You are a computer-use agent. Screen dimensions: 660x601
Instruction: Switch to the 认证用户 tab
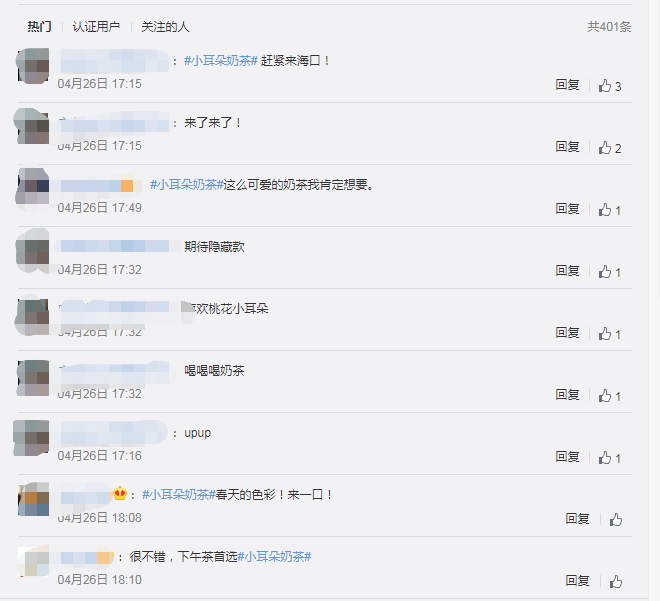click(96, 27)
